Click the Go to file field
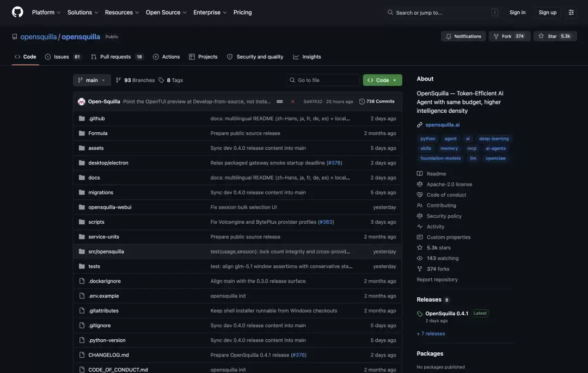The height and width of the screenshot is (373, 588). tap(323, 80)
